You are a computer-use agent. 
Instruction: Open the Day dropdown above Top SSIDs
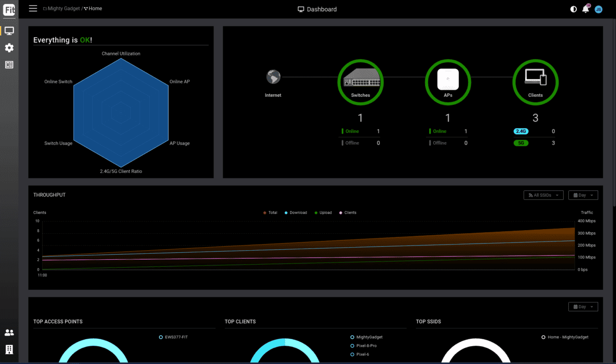583,306
